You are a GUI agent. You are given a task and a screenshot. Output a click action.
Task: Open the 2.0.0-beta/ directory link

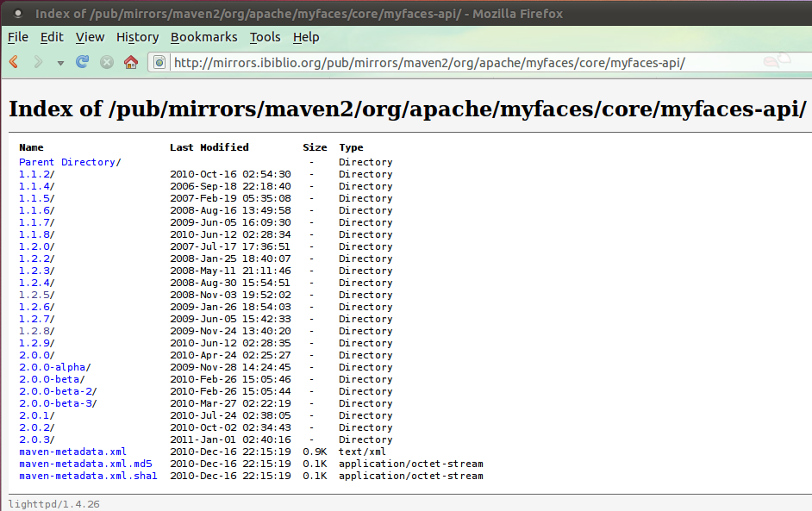tap(52, 379)
